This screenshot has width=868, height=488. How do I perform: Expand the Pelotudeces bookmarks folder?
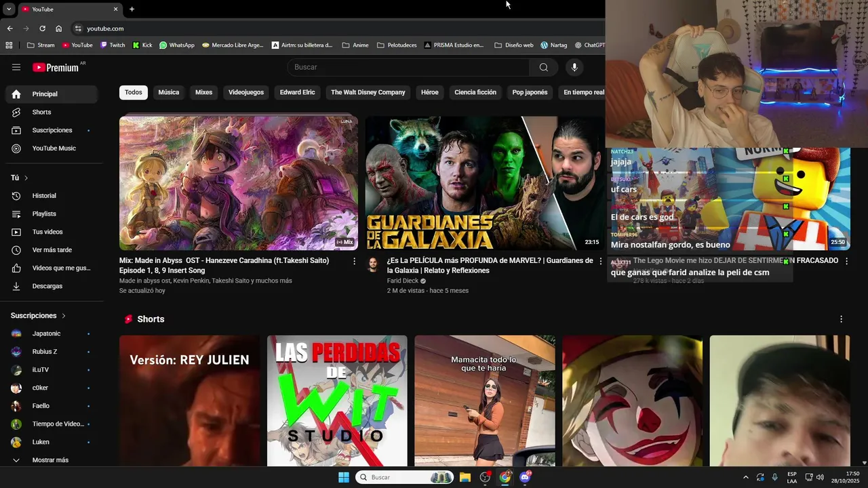tap(397, 45)
